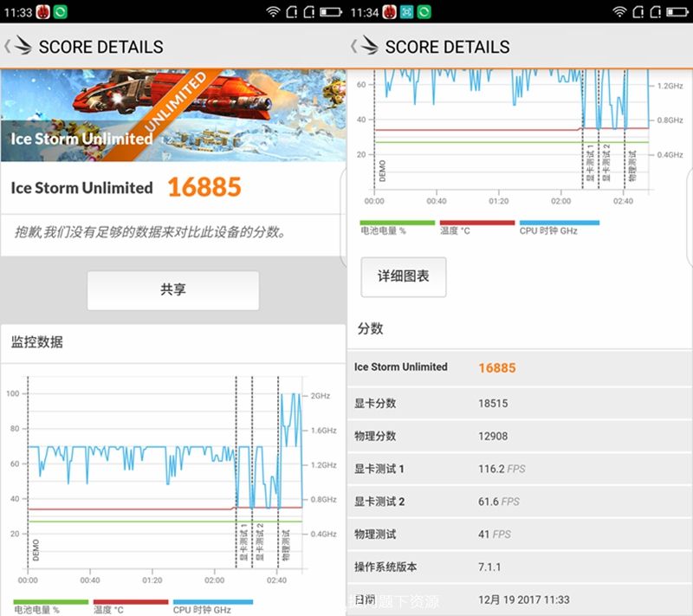The width and height of the screenshot is (693, 616).
Task: Select the 物理测试 41 FPS row
Action: pyautogui.click(x=520, y=534)
